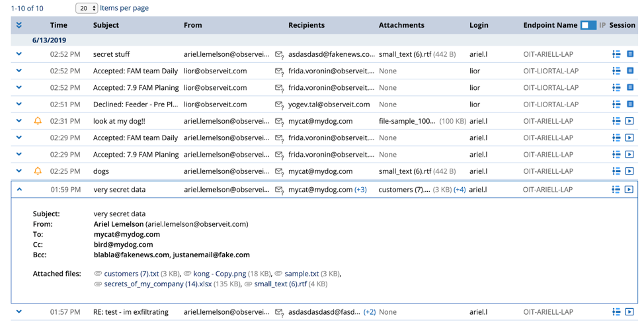
Task: Click the Attachments column header
Action: point(401,25)
